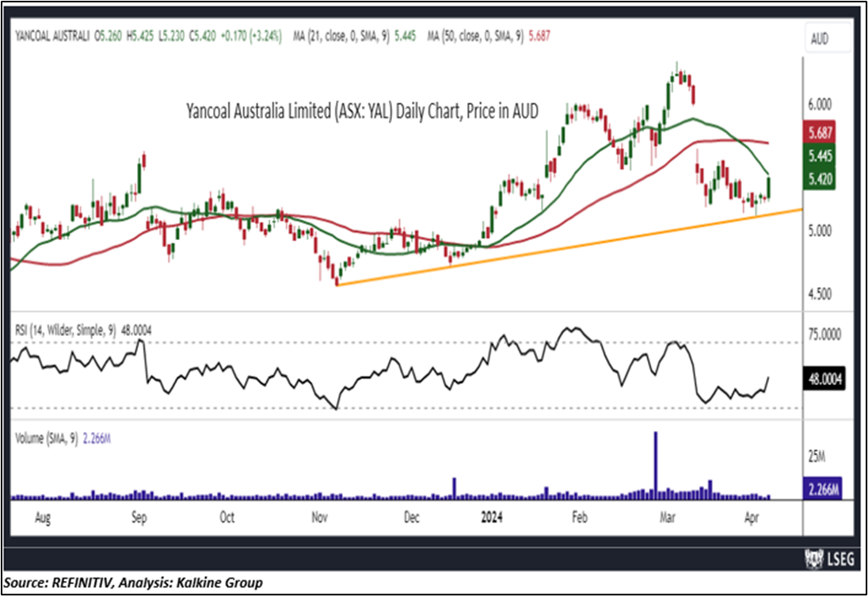Screen dimensions: 868x596
Task: Click the Mar time axis label
Action: coord(667,517)
